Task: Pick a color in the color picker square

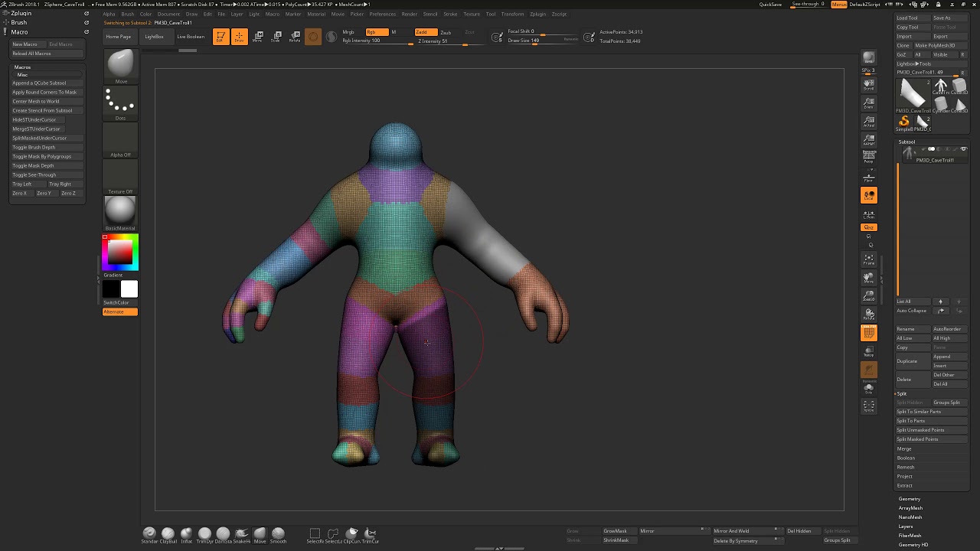Action: click(x=120, y=253)
